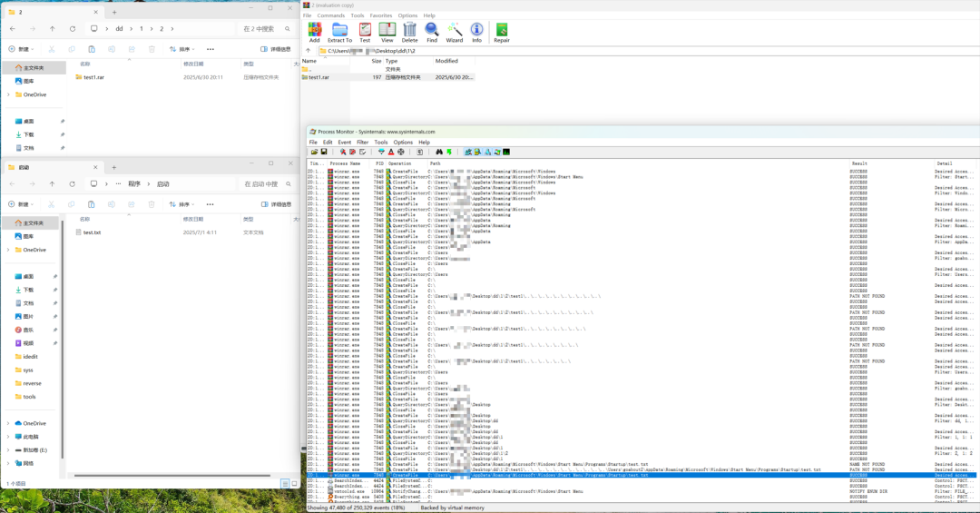Toggle Show Profiling Events button
980x513 pixels.
[506, 152]
